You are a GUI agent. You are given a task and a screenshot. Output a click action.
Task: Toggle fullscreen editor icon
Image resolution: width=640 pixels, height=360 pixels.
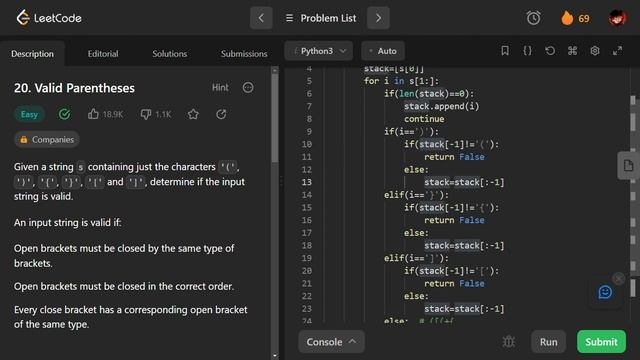pyautogui.click(x=618, y=51)
